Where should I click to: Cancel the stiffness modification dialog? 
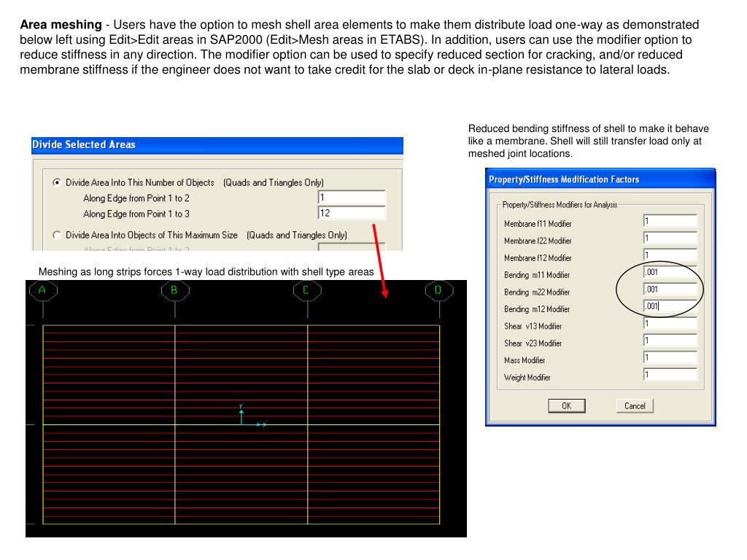click(635, 405)
